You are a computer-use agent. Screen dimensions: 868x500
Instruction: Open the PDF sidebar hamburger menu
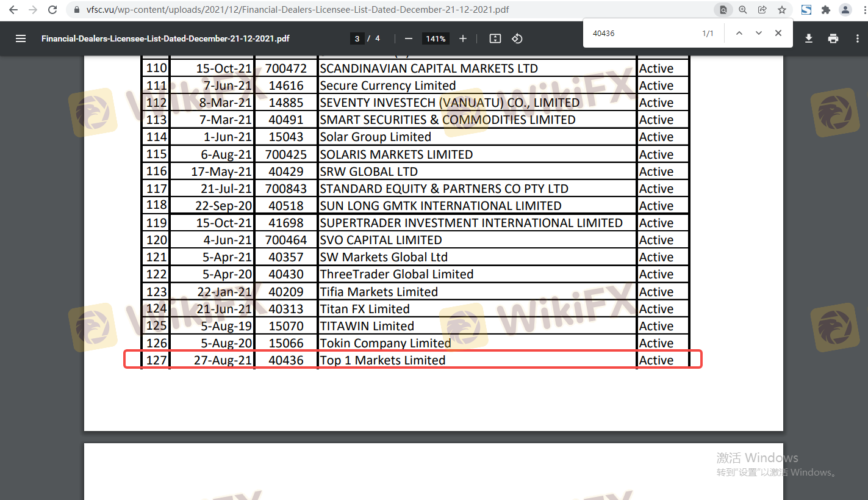click(x=21, y=38)
